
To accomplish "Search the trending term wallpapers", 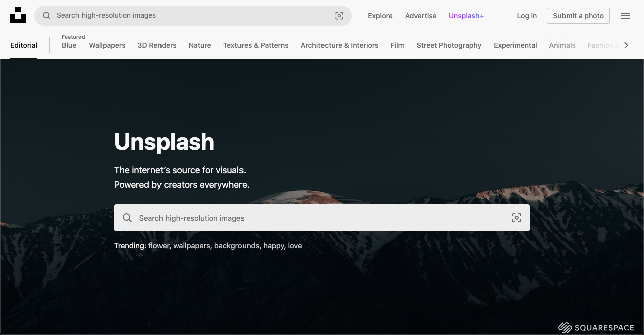I will (x=192, y=246).
